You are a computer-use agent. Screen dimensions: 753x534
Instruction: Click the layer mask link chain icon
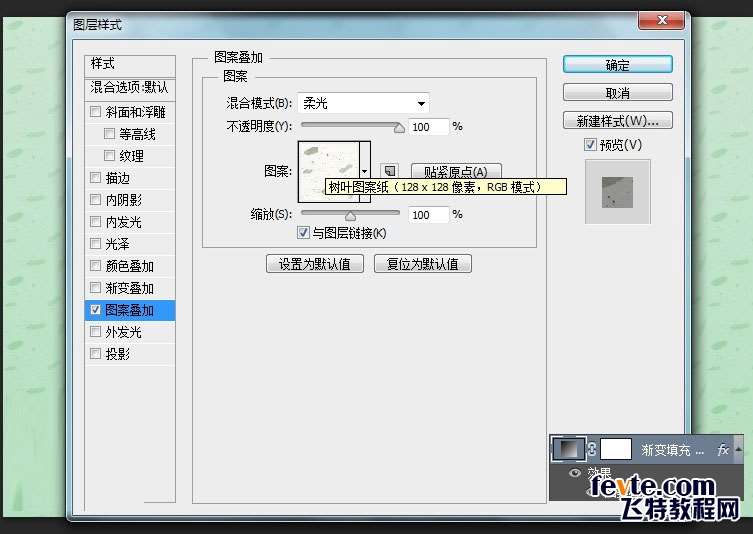pyautogui.click(x=592, y=449)
